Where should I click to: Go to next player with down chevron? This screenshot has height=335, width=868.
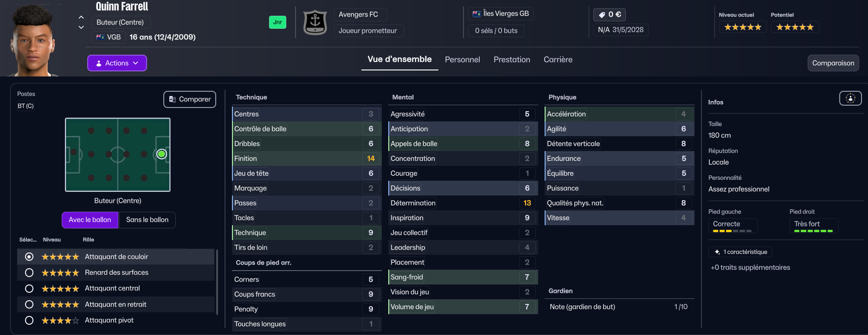[x=81, y=27]
